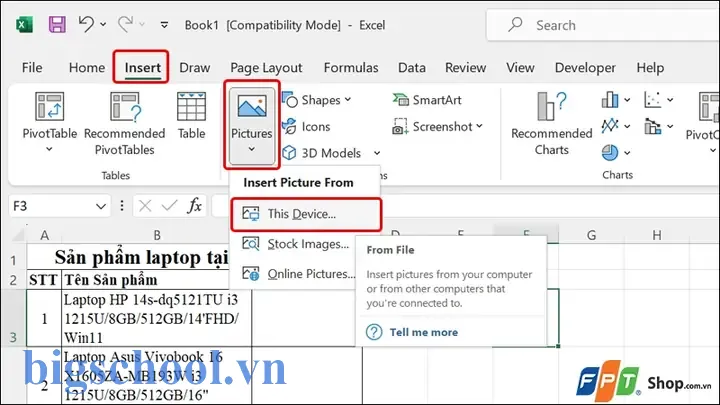
Task: Choose Online Pictures from picture menu
Action: coord(298,274)
